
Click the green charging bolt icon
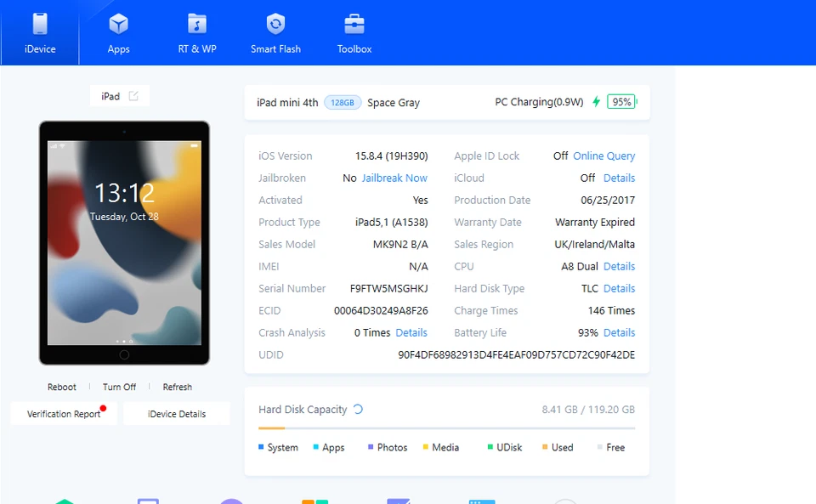[x=597, y=102]
